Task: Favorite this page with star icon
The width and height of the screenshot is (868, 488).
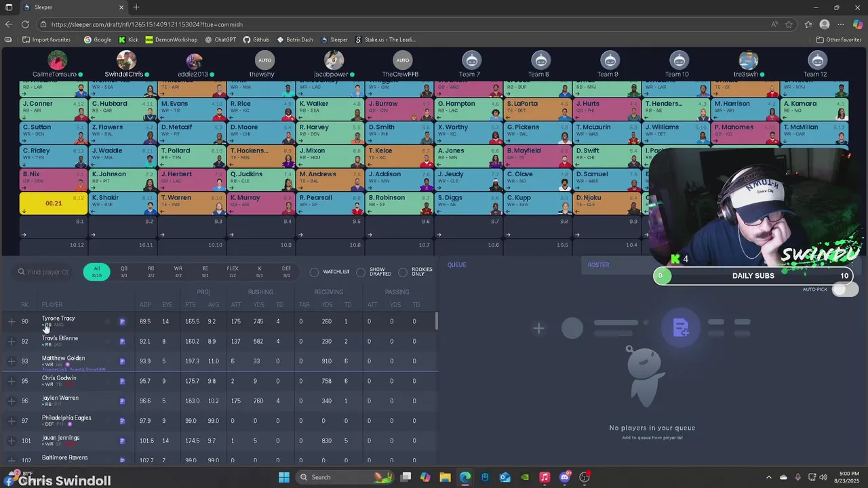Action: [789, 24]
